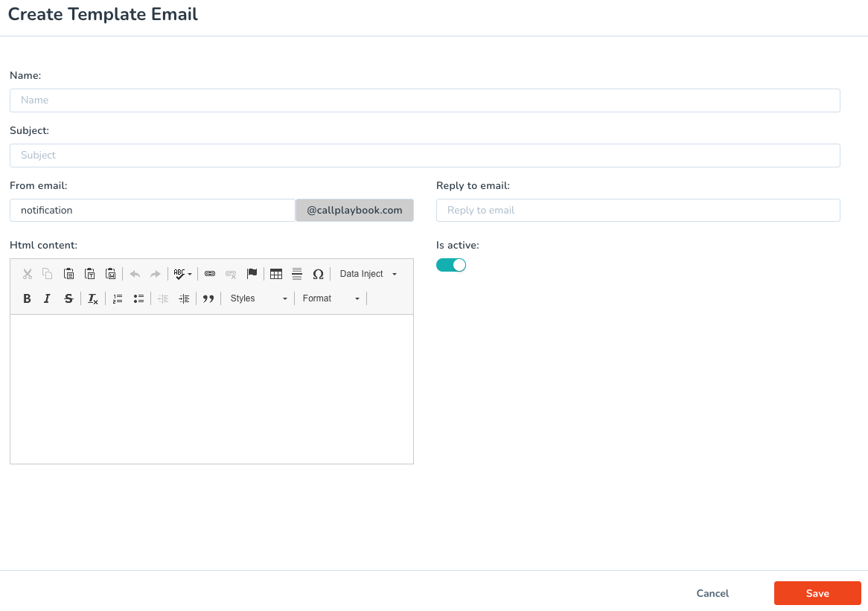Toggle the Is active switch
The image size is (868, 611).
point(451,265)
